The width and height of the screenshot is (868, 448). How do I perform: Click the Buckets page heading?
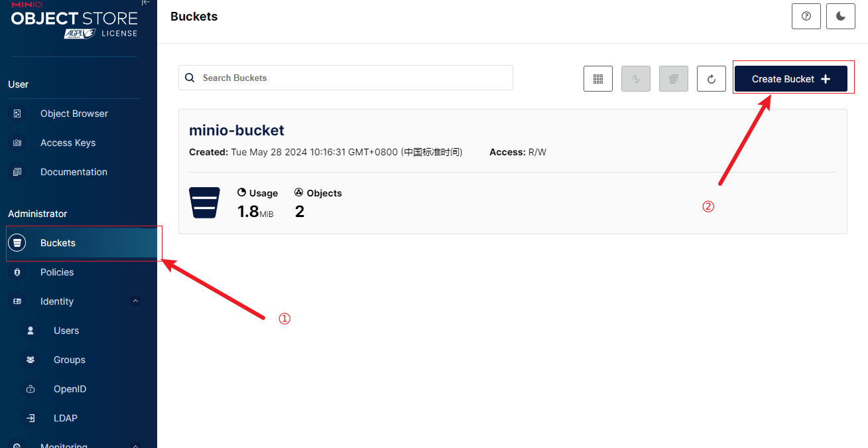(194, 17)
